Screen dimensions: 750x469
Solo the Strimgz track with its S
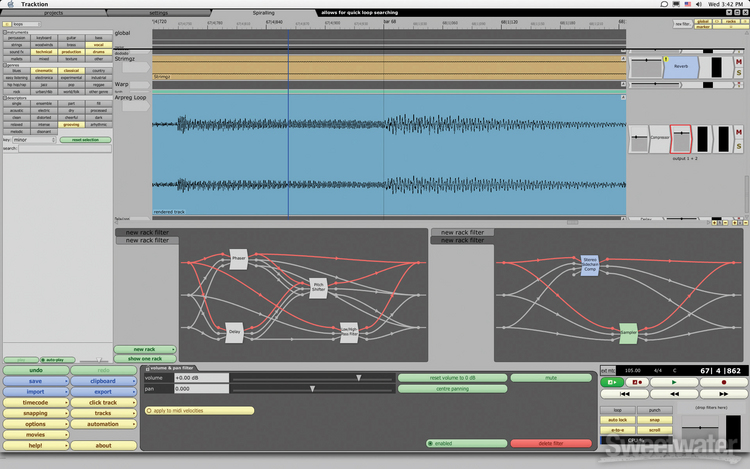click(x=739, y=73)
